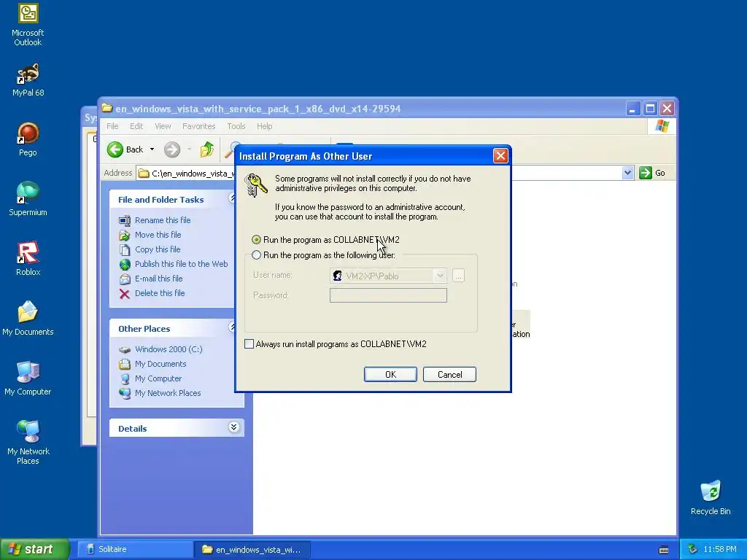The width and height of the screenshot is (747, 560).
Task: Expand the Details panel chevron
Action: click(233, 427)
